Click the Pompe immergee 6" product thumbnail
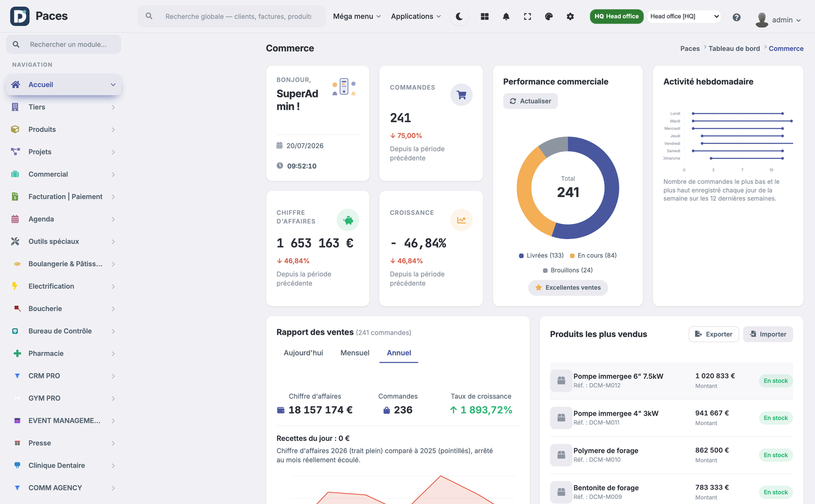 [561, 381]
